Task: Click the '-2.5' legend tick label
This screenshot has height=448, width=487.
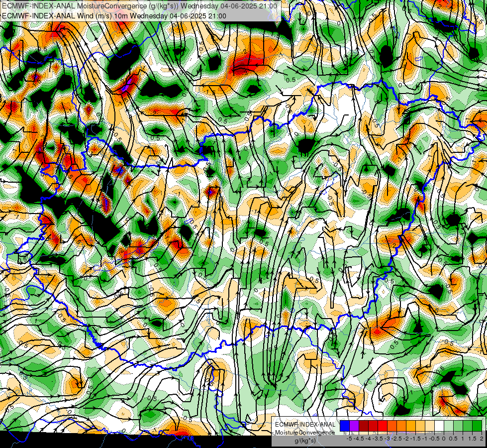Action: pos(396,439)
